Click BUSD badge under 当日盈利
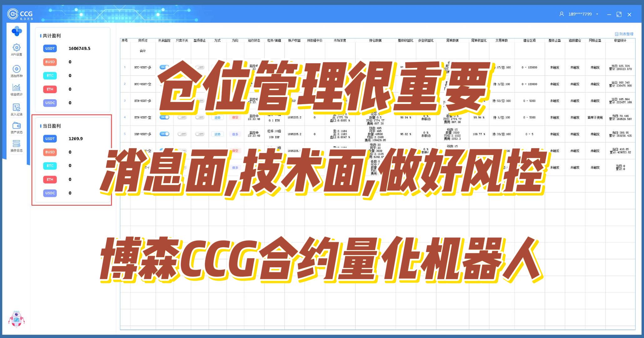The width and height of the screenshot is (644, 338). click(50, 152)
